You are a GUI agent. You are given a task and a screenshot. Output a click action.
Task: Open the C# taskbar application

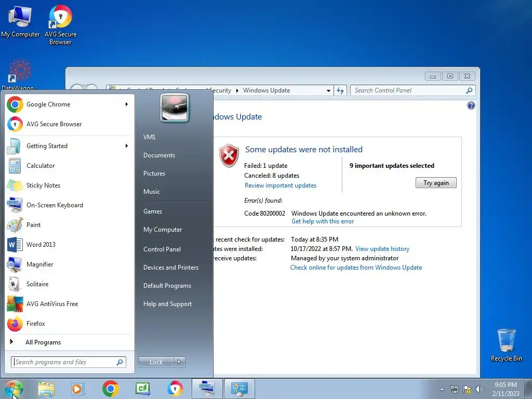click(142, 389)
